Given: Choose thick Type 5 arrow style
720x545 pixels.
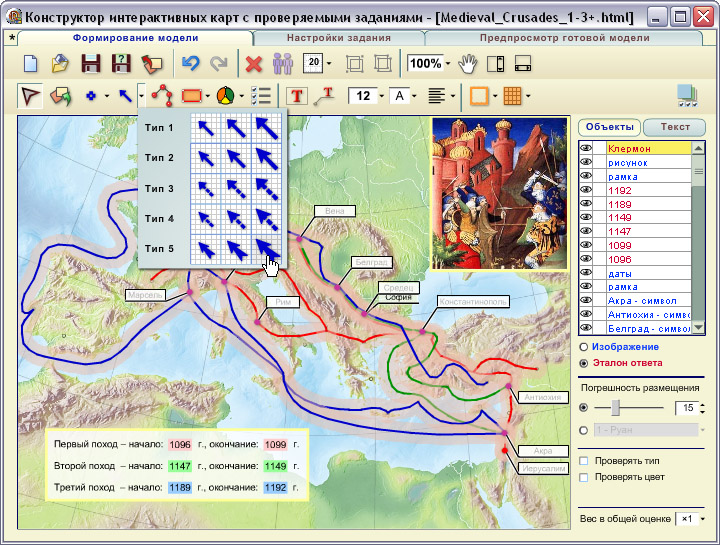Looking at the screenshot, I should [266, 249].
